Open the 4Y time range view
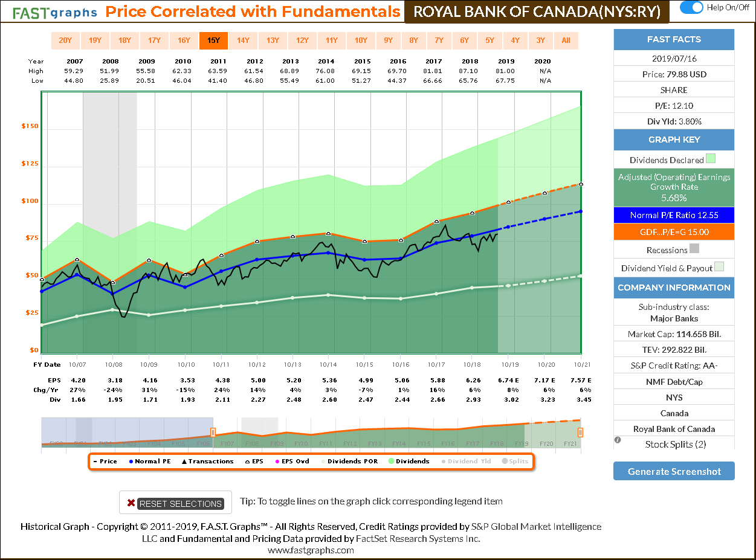Image resolution: width=756 pixels, height=560 pixels. click(x=515, y=40)
